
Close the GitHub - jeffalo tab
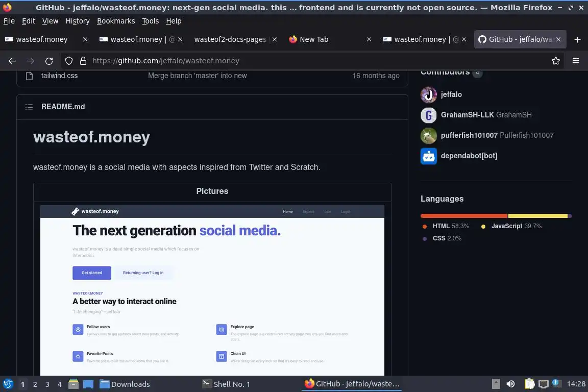click(x=558, y=39)
